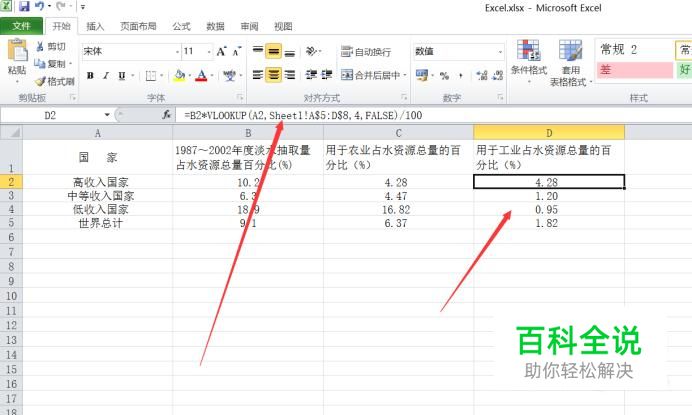Click the increase font size icon
The image size is (692, 415).
click(222, 52)
